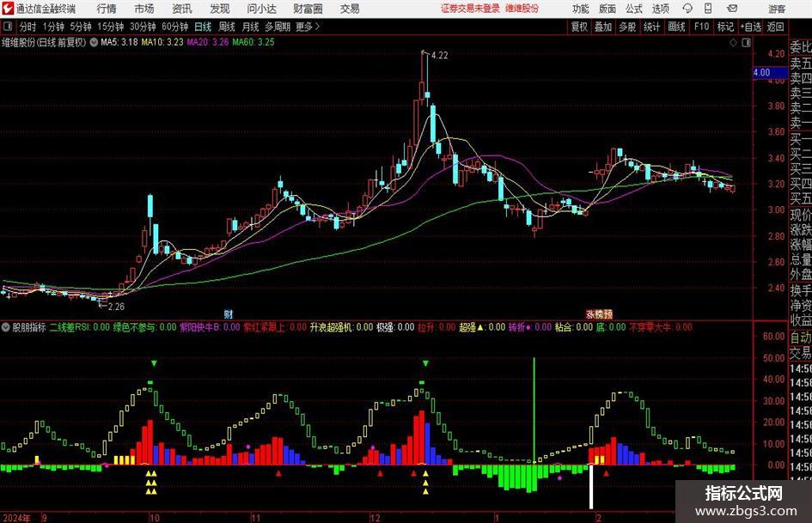Open the 多周期 multi-period view
This screenshot has width=812, height=523.
(x=278, y=27)
